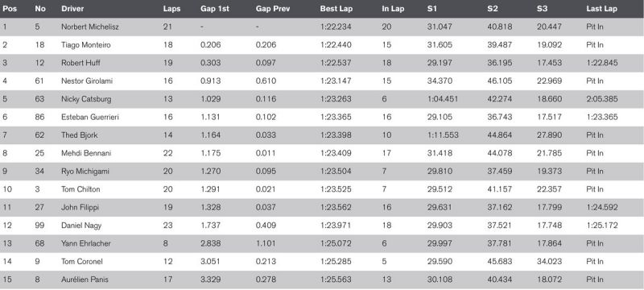Select the Mehdi Bennani row

pos(322,153)
